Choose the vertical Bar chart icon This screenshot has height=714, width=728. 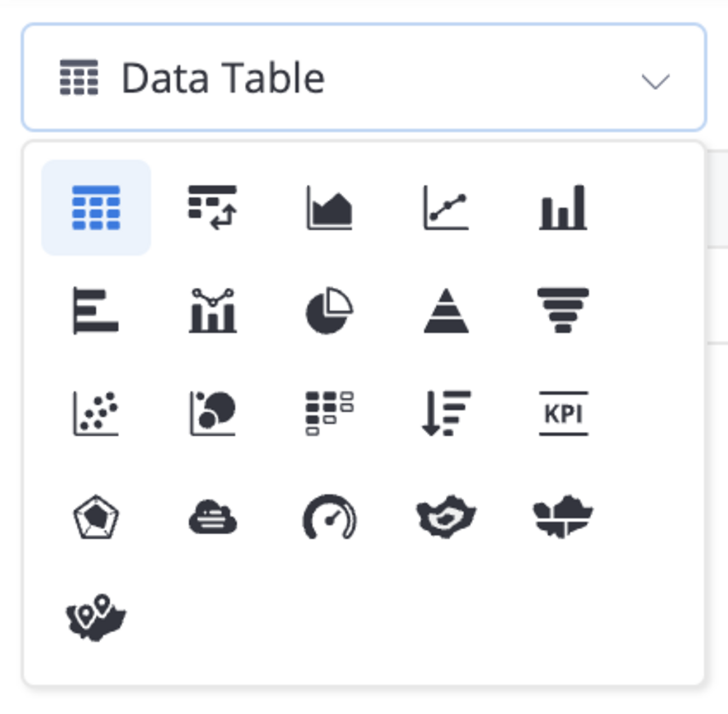[x=563, y=208]
